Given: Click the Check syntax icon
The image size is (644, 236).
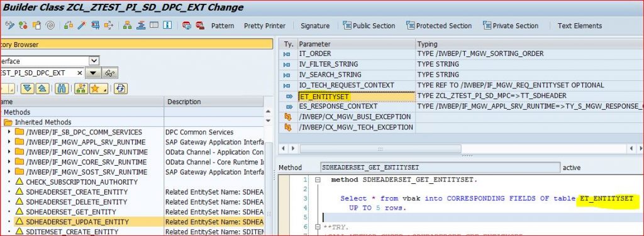Looking at the screenshot, I should [x=69, y=25].
